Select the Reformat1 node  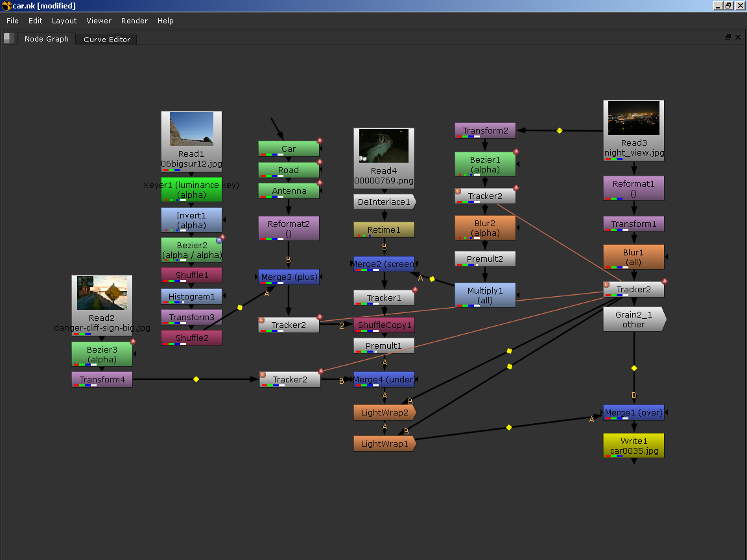coord(634,189)
